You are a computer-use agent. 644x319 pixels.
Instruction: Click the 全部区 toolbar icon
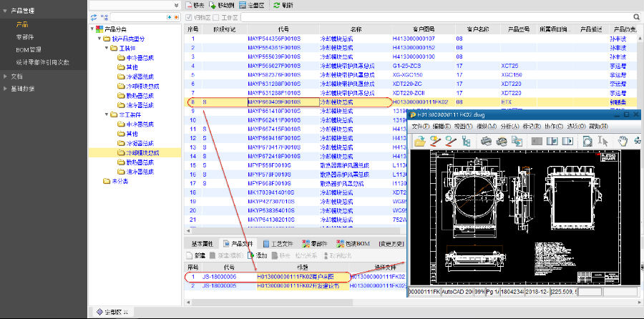pos(243,5)
